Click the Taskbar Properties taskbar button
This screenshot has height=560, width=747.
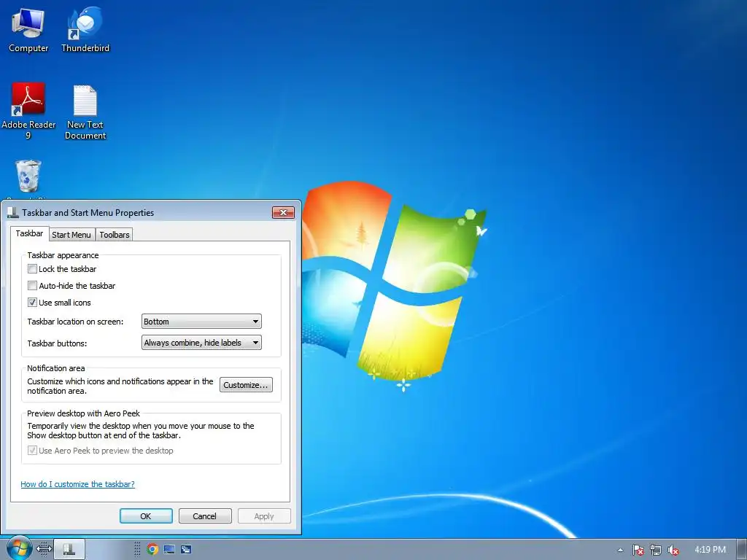tap(69, 549)
